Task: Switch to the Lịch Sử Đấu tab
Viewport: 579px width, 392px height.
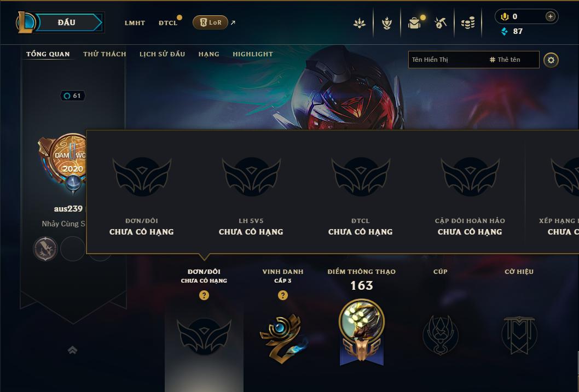Action: click(162, 54)
